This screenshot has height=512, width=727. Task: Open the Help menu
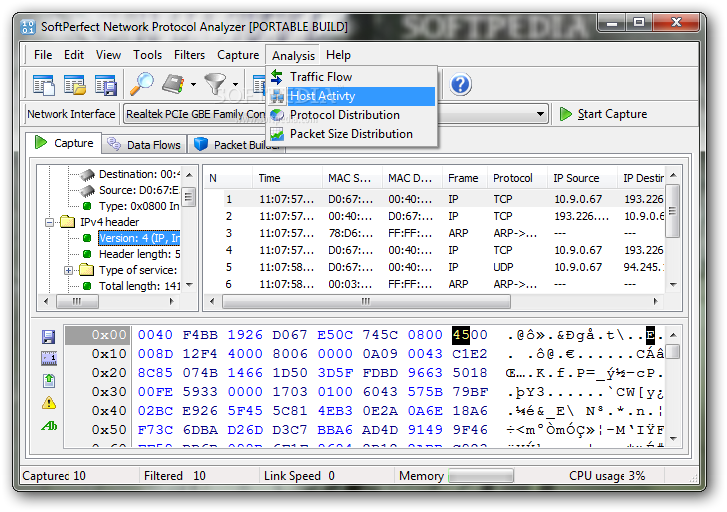pos(338,55)
